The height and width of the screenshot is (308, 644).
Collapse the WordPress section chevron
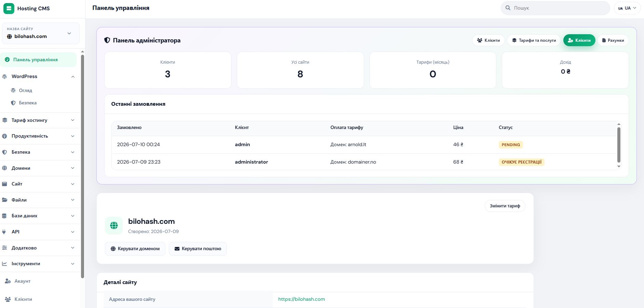pyautogui.click(x=73, y=77)
